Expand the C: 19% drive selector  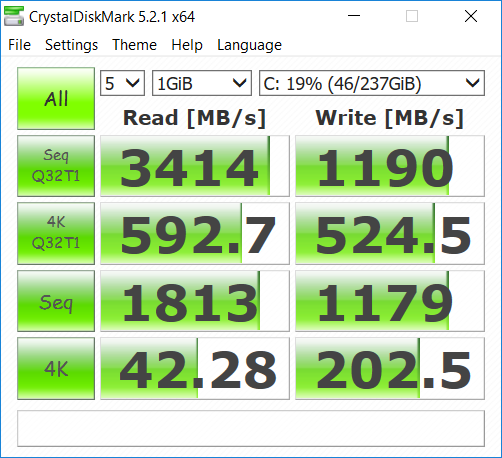[x=372, y=83]
